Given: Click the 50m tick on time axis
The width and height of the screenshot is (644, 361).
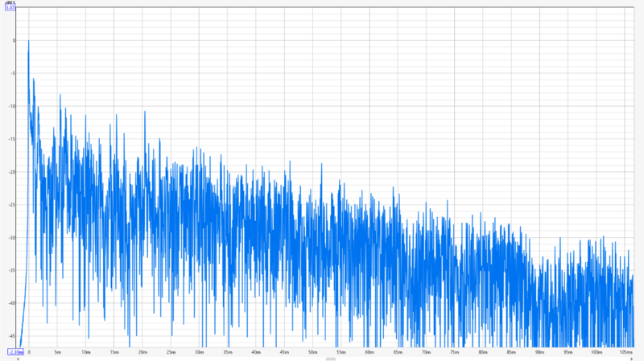Looking at the screenshot, I should (x=312, y=352).
